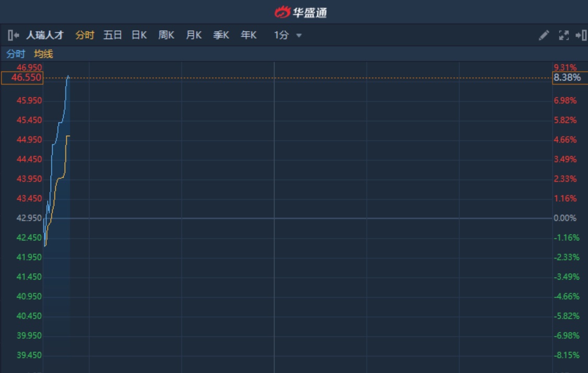Click the 人瑞人才 stock name

(45, 35)
